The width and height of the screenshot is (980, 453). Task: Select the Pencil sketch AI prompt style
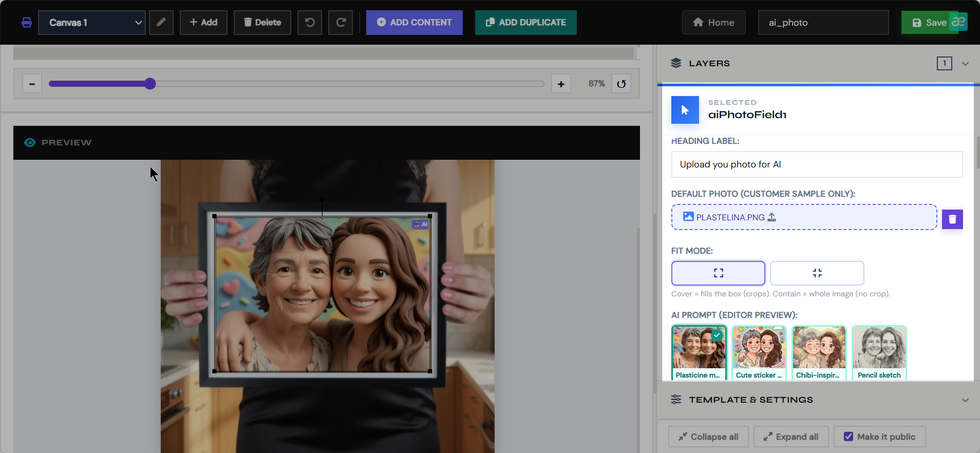point(879,353)
